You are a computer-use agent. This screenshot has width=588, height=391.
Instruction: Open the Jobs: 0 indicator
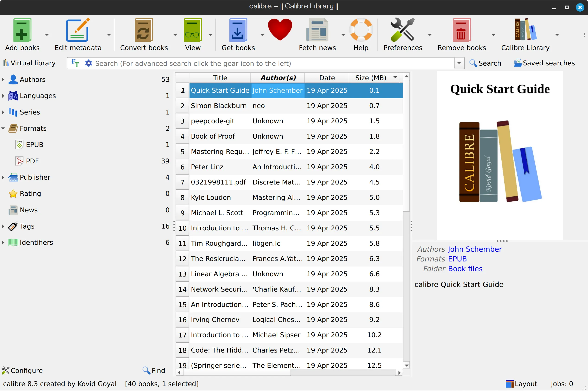[x=562, y=384]
